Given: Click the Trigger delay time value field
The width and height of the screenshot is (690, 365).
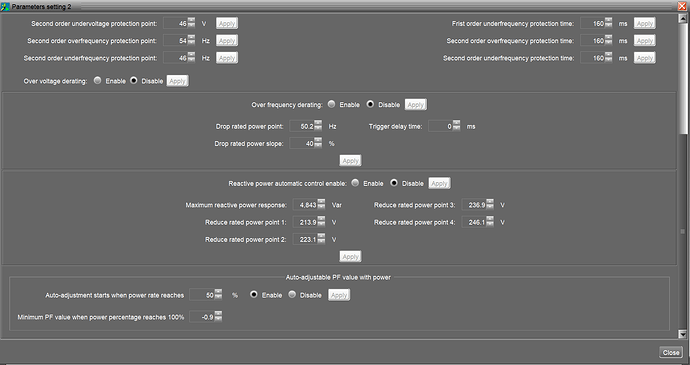Looking at the screenshot, I should [x=440, y=126].
